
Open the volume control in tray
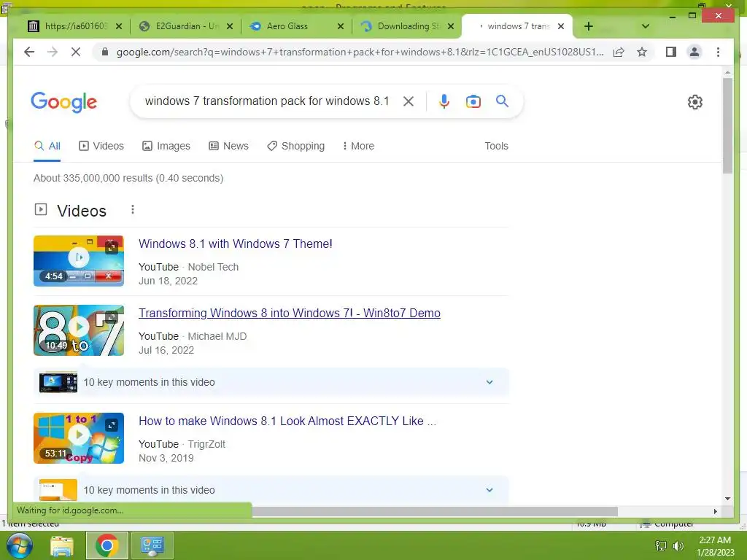678,545
